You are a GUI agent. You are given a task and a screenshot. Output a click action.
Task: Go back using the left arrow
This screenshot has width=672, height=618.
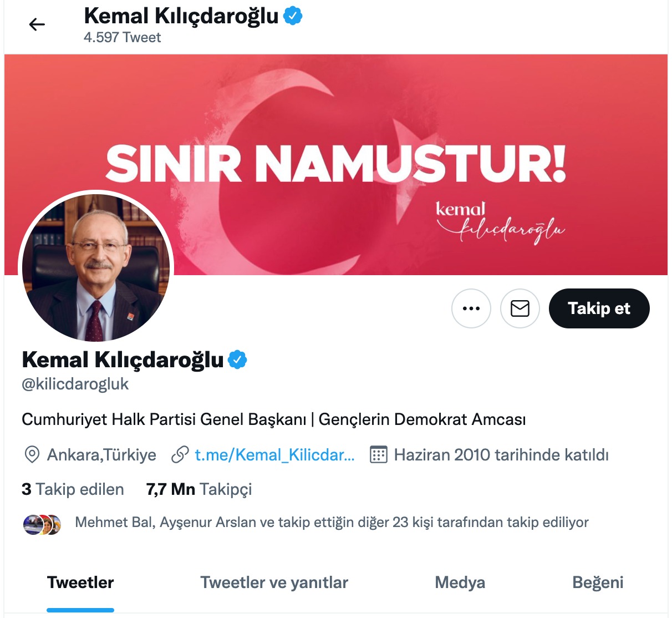37,24
